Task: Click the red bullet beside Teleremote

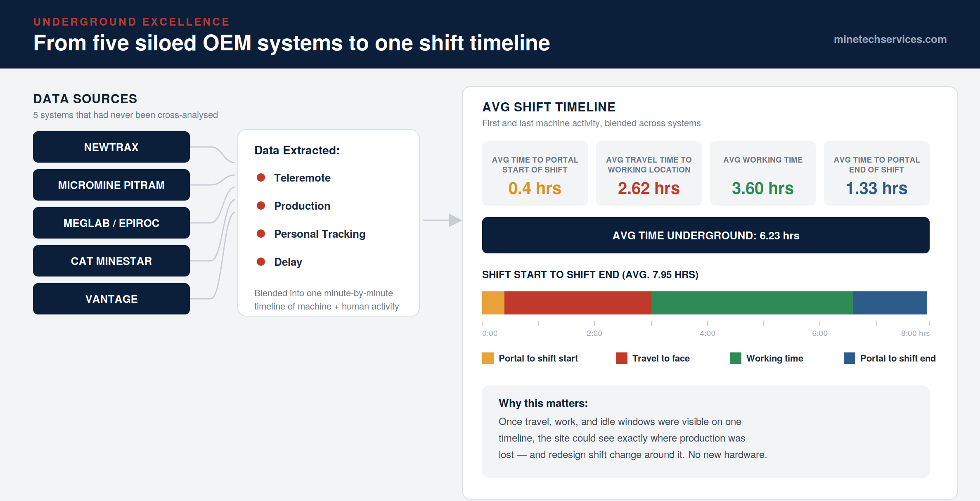Action: point(261,177)
